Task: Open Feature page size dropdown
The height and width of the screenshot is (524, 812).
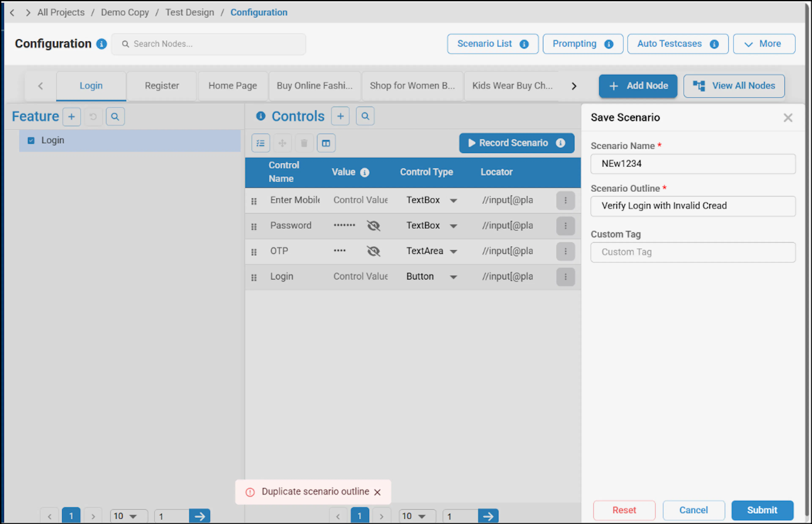Action: pos(129,516)
